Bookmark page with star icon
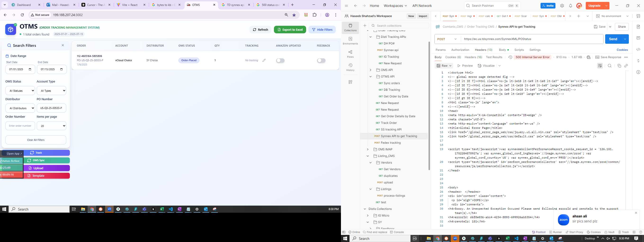Image resolution: width=644 pixels, height=242 pixels. pyautogui.click(x=294, y=15)
